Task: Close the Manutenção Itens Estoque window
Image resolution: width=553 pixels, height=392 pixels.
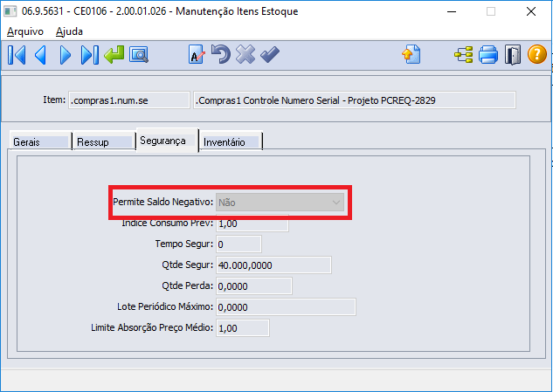Action: pyautogui.click(x=531, y=11)
